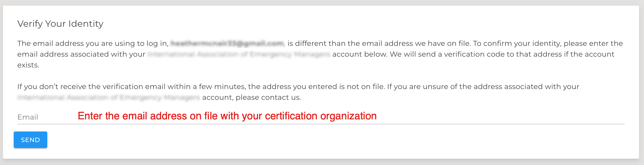The height and width of the screenshot is (165, 644).
Task: Click the "Email" placeholder label
Action: 28,117
